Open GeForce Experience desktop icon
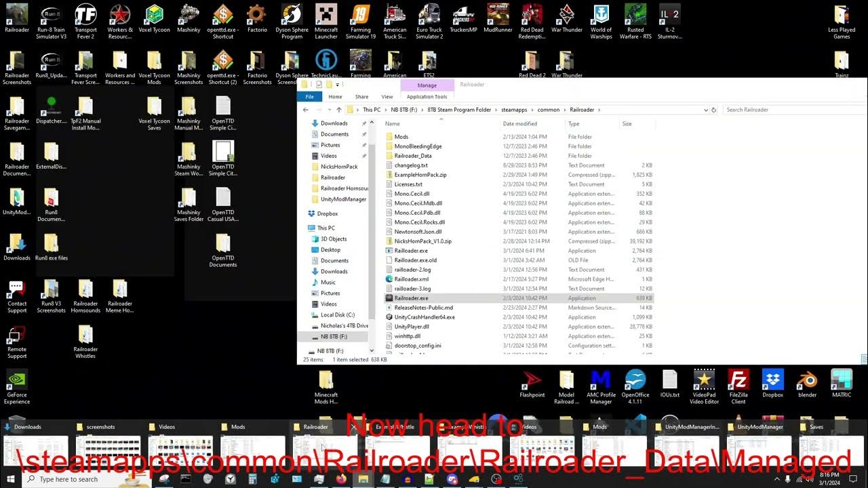Screen dimensions: 868x488 tap(17, 386)
